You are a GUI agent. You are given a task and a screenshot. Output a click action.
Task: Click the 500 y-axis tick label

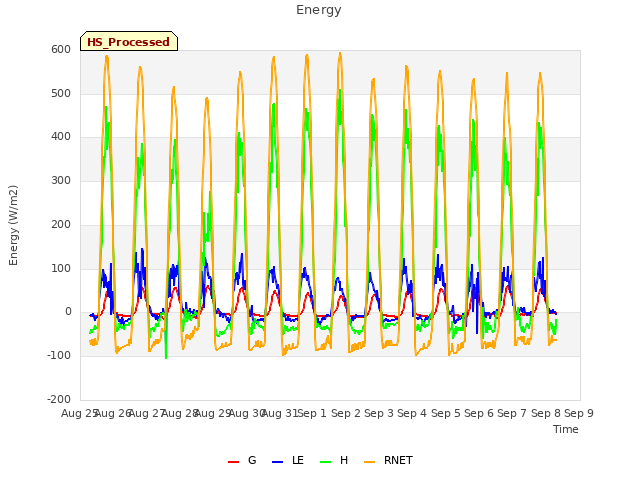point(61,93)
